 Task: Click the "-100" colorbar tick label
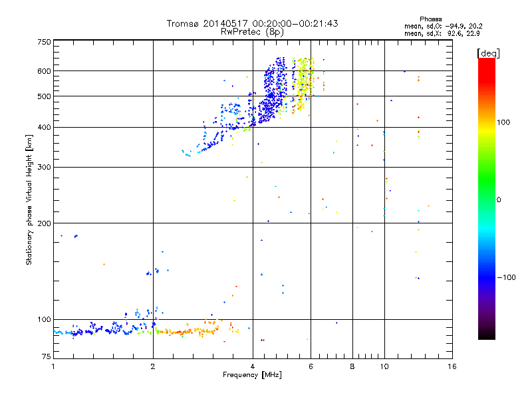click(x=506, y=277)
